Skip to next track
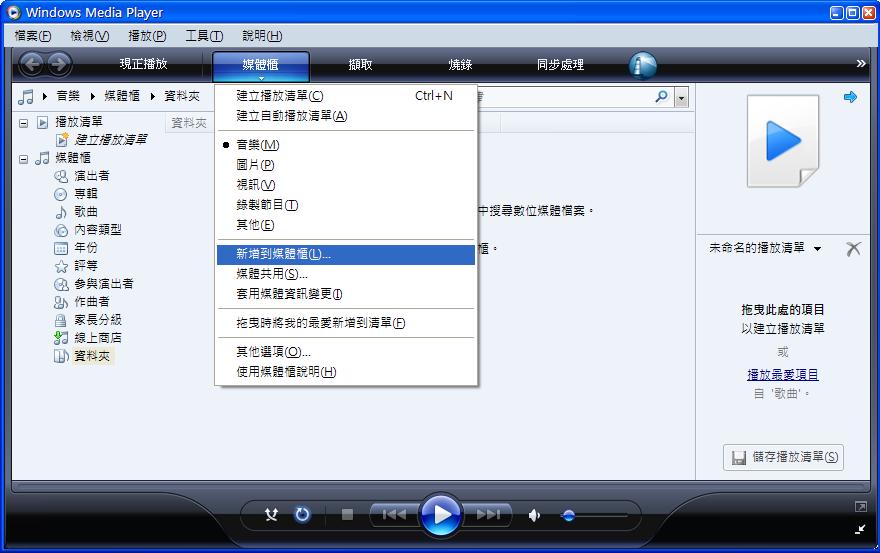880x553 pixels. click(x=487, y=514)
